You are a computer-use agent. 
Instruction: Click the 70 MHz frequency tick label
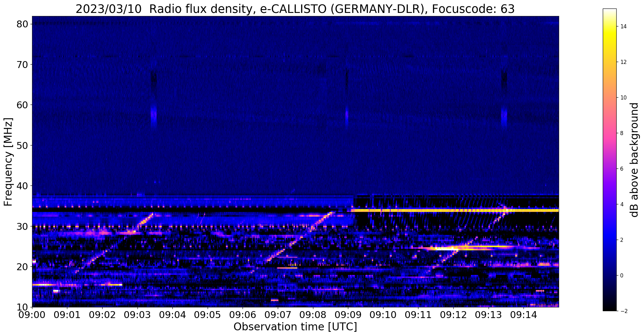[x=22, y=65]
